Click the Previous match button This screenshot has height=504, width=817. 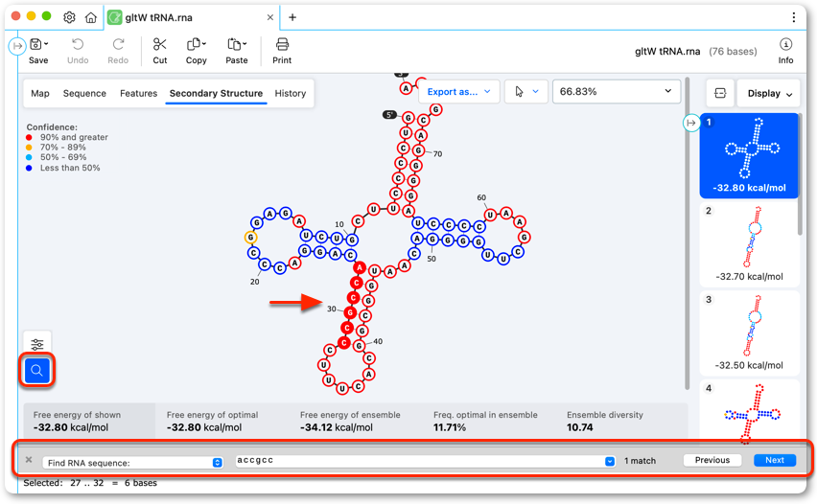pyautogui.click(x=712, y=460)
